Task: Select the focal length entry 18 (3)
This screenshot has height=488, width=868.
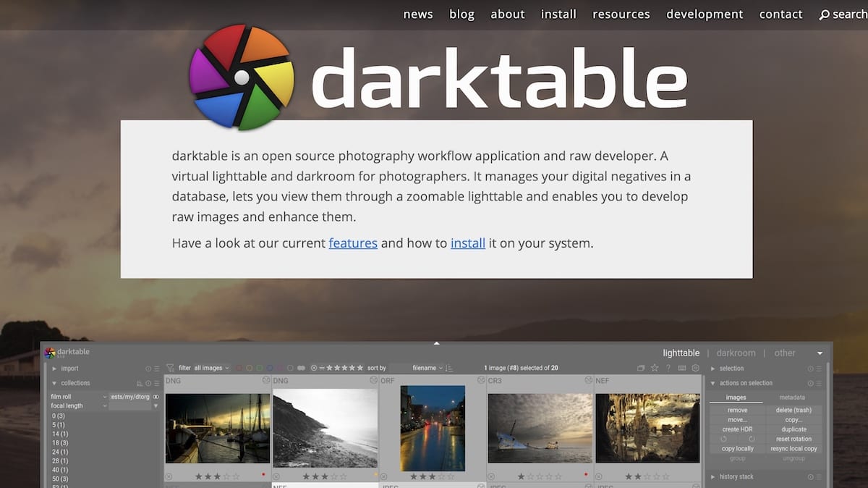Action: point(60,443)
